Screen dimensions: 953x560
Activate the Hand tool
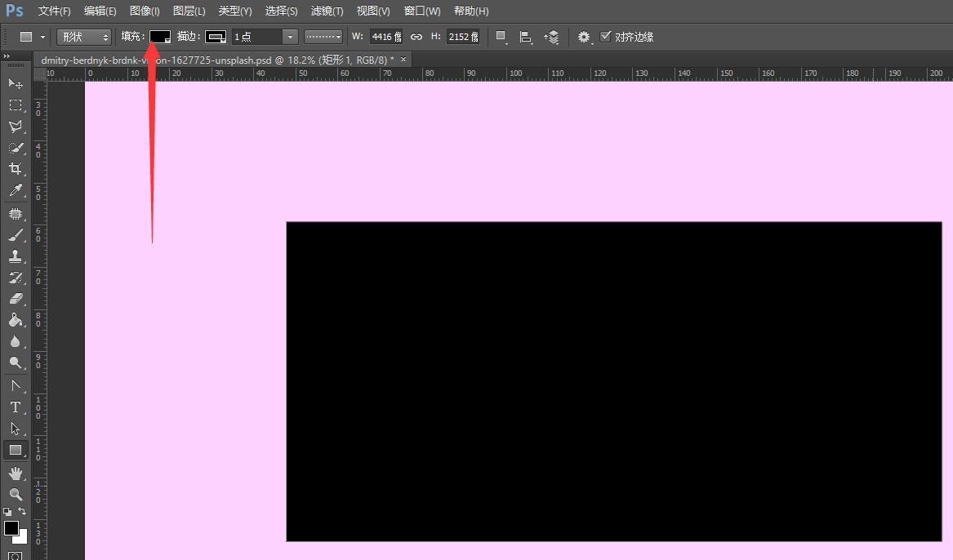16,473
